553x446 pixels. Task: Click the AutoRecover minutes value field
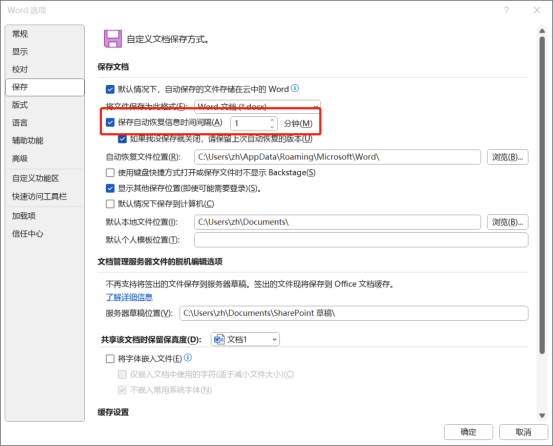pyautogui.click(x=250, y=123)
